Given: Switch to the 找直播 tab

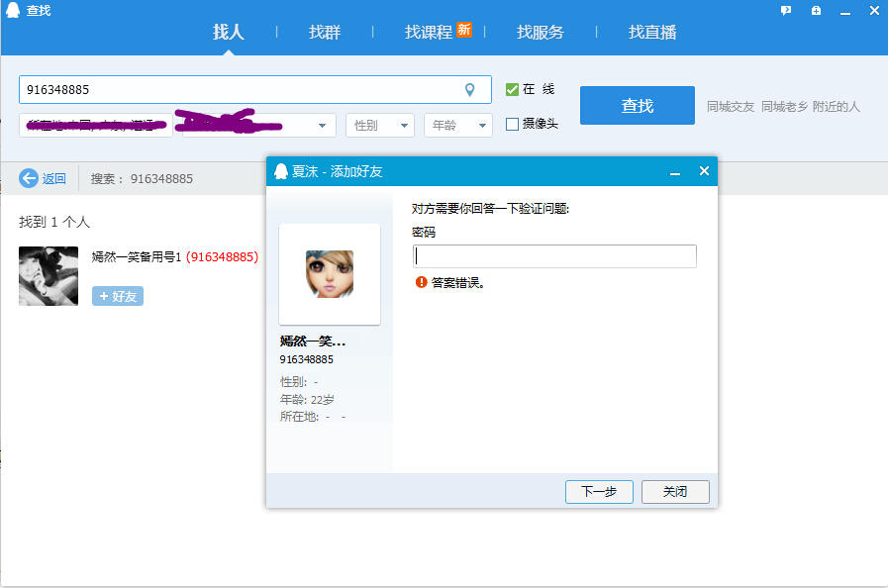Looking at the screenshot, I should tap(651, 32).
